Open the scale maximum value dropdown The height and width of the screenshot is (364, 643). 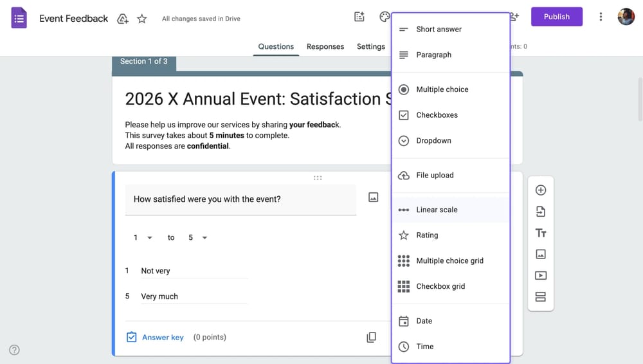click(x=197, y=237)
